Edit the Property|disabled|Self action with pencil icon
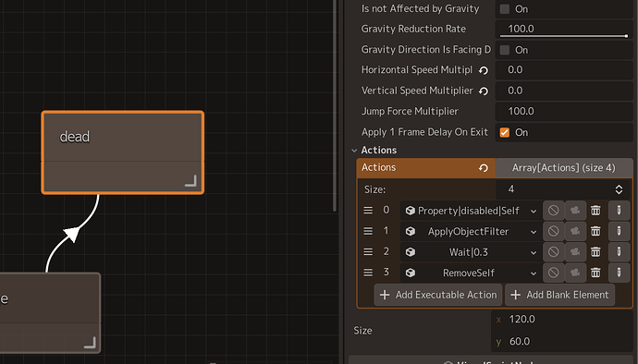This screenshot has height=364, width=638. [619, 211]
